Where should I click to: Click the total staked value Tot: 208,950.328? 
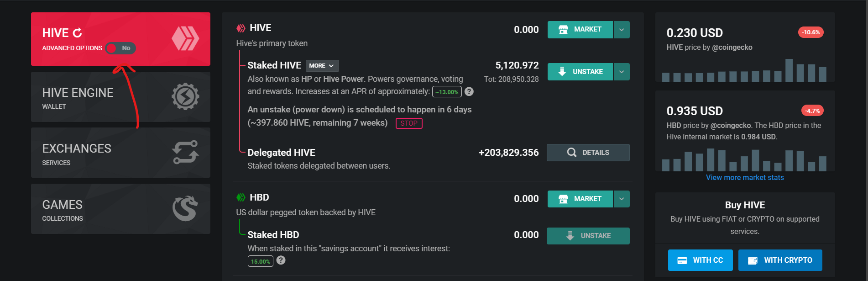click(511, 79)
